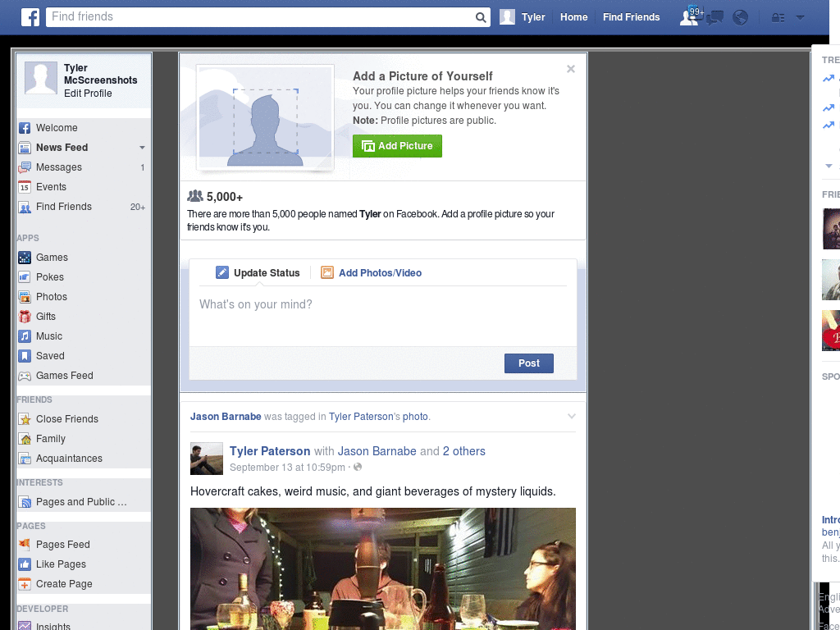Click the Pokes icon
This screenshot has height=630, width=840.
point(25,277)
